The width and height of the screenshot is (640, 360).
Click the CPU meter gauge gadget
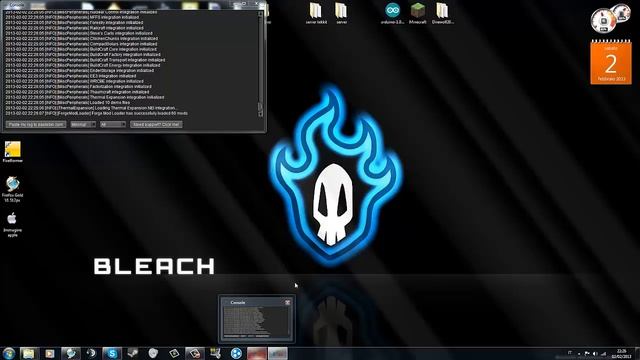[603, 20]
